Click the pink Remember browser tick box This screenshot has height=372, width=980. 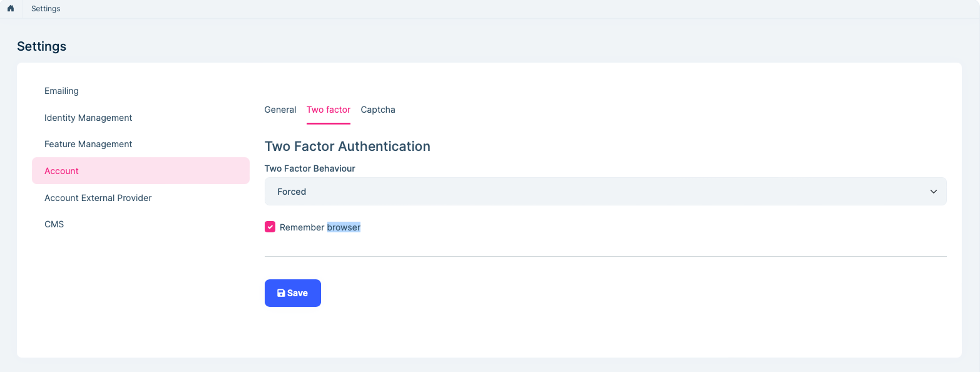(270, 227)
